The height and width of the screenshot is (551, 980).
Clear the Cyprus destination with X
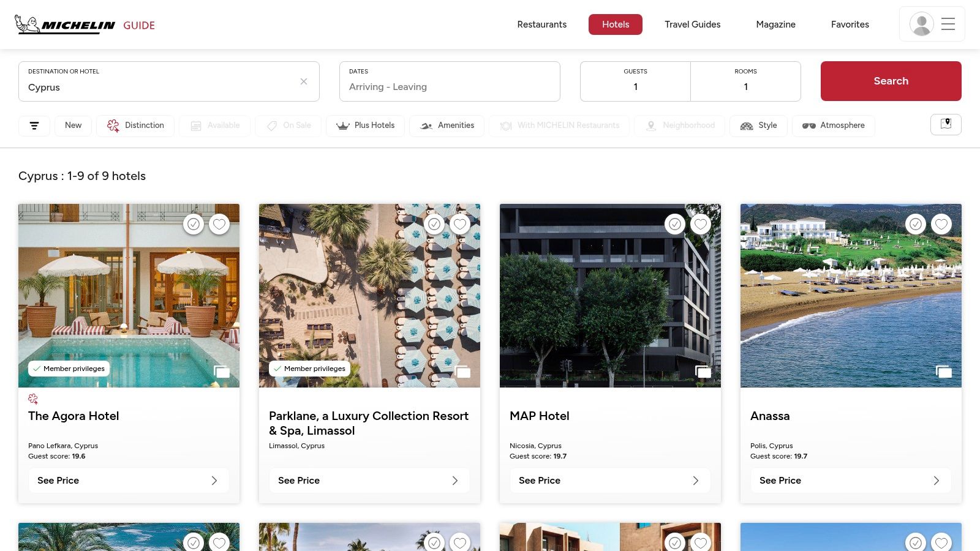coord(304,81)
